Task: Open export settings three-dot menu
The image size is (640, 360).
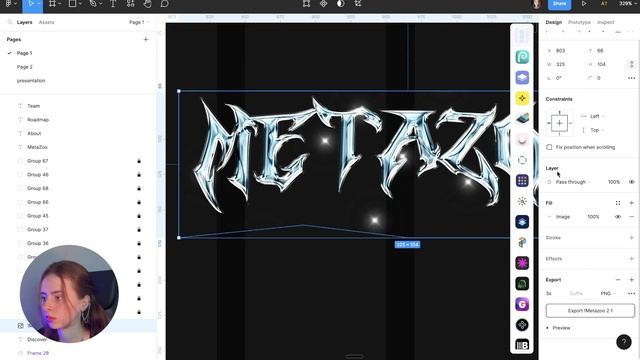Action: point(631,293)
